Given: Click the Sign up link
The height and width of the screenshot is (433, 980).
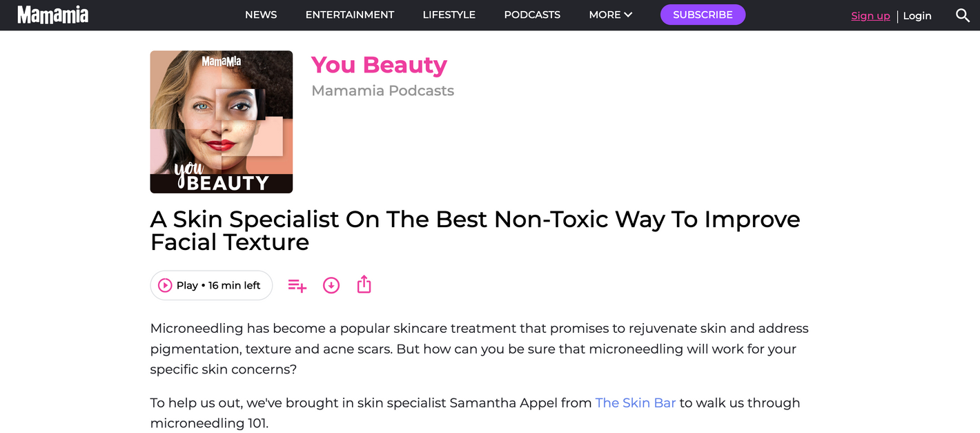Looking at the screenshot, I should pos(870,16).
